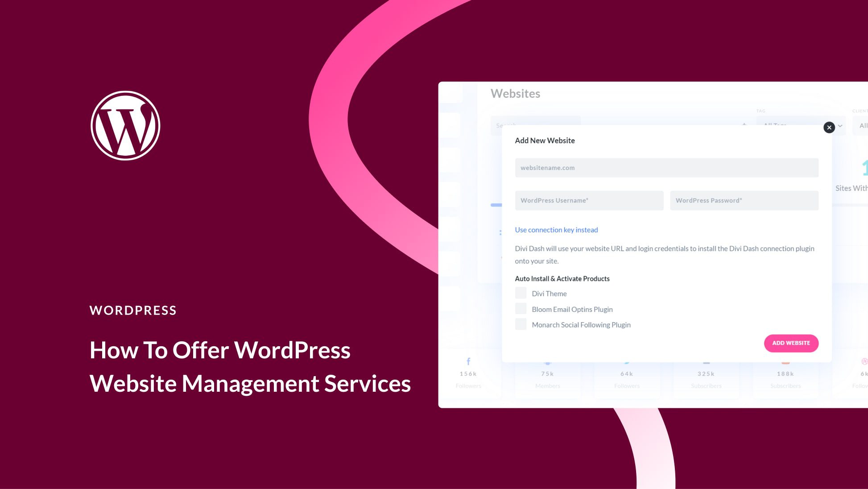Click the WordPress Username input field
This screenshot has height=489, width=868.
589,200
